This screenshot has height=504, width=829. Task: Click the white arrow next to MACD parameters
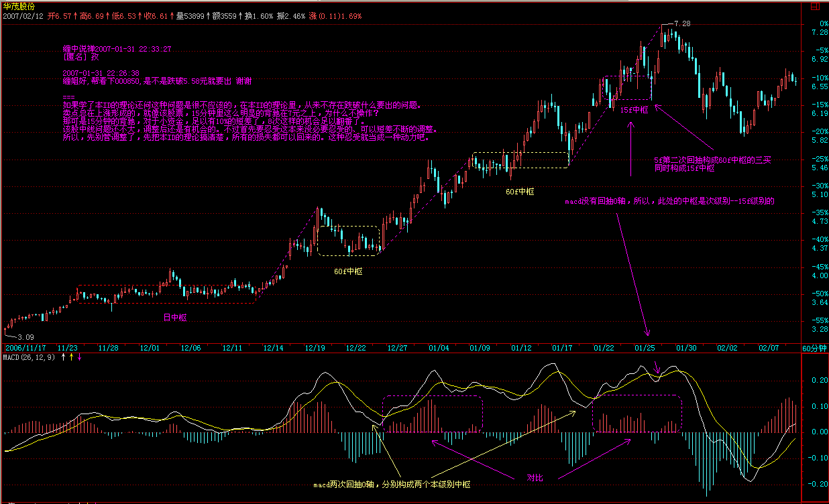tap(64, 357)
